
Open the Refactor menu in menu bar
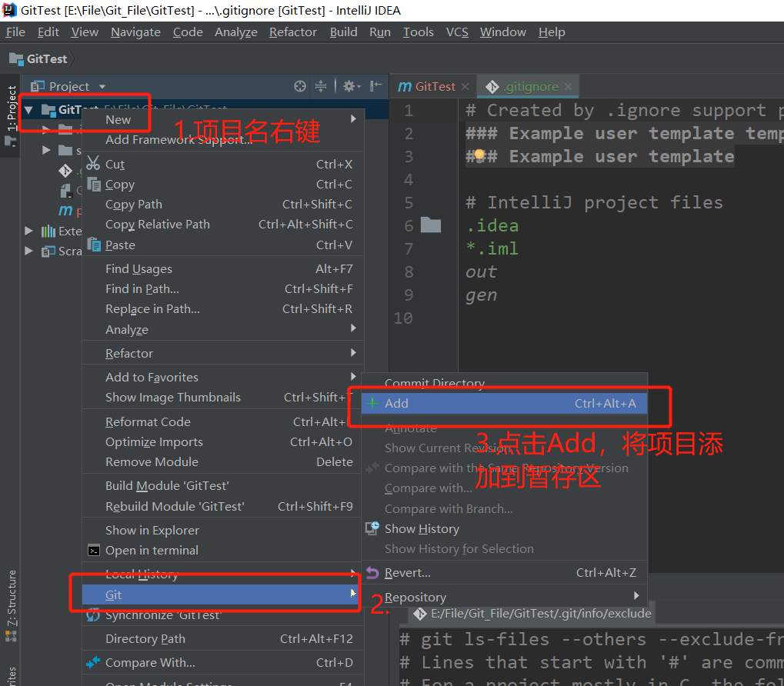pyautogui.click(x=293, y=32)
